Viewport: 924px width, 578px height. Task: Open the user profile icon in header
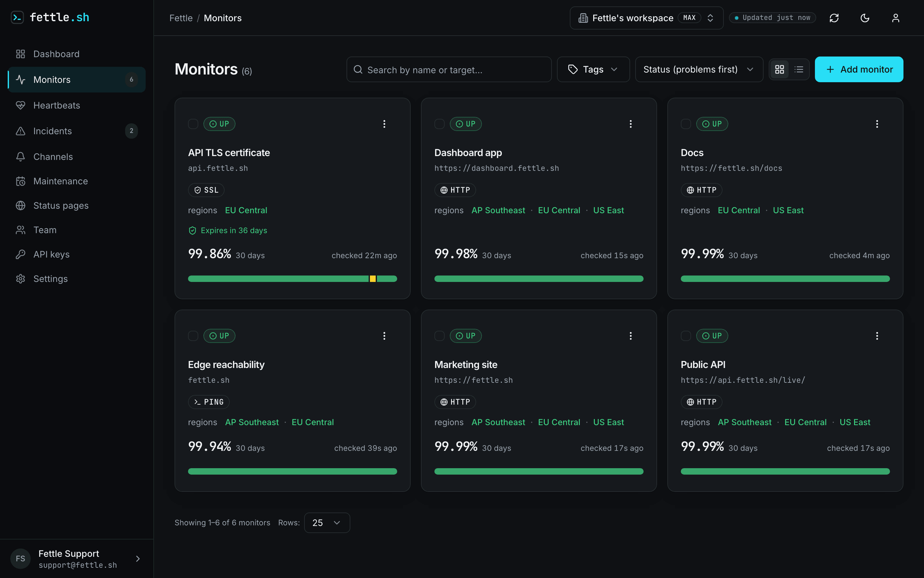[x=895, y=18]
